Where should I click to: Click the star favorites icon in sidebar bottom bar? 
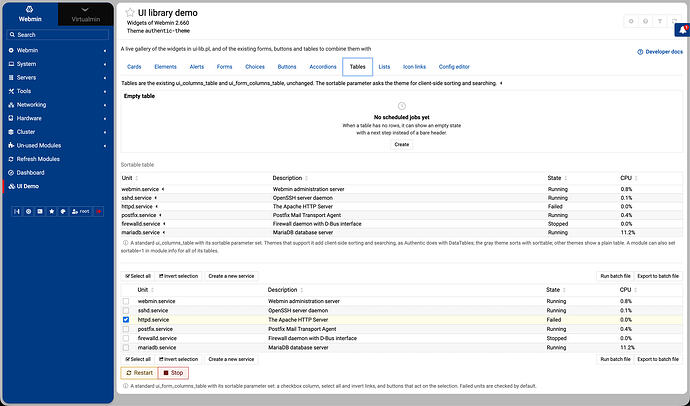click(x=51, y=212)
